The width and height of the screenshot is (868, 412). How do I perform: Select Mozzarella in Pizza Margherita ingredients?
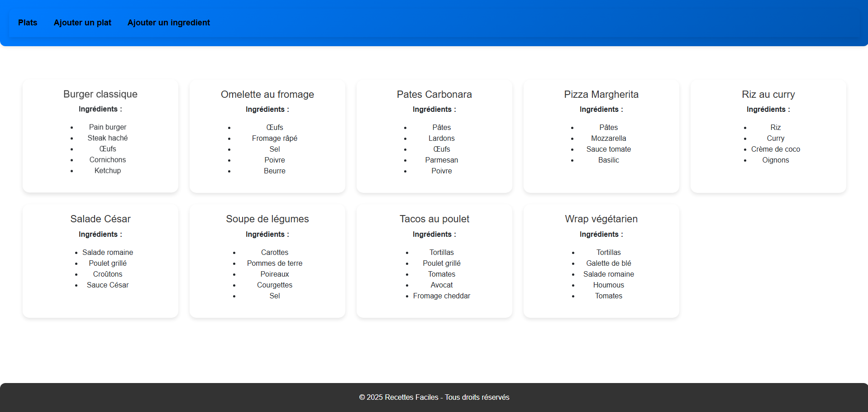608,139
